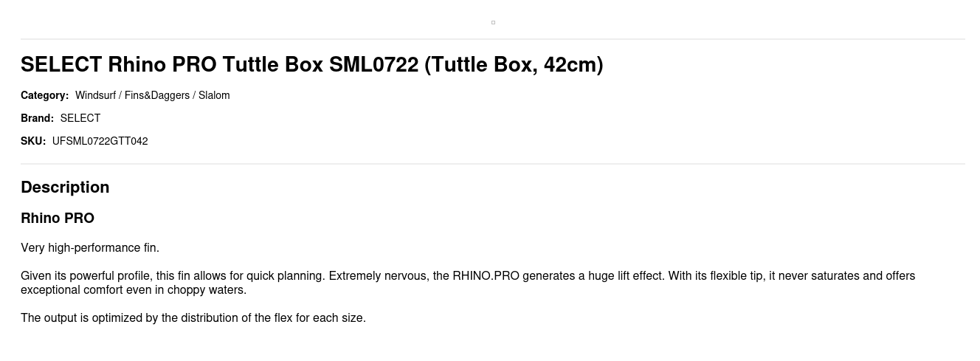Viewport: 980px width, 361px height.
Task: Click the 'Very high-performance fin.' sentence
Action: click(90, 248)
